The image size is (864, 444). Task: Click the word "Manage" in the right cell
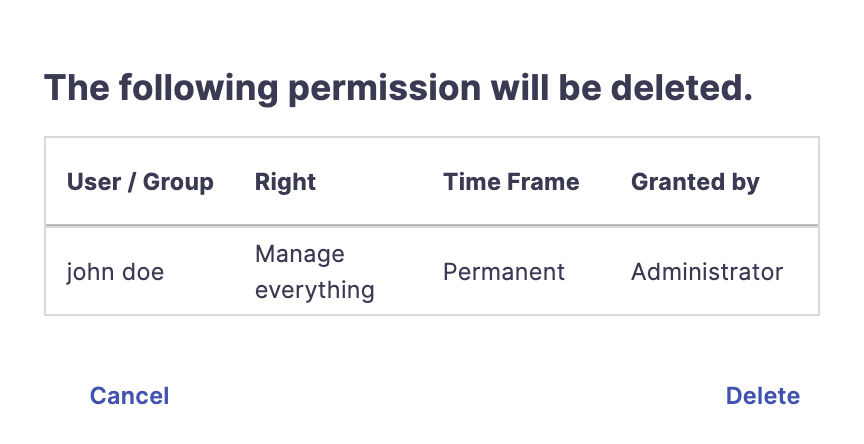click(x=300, y=254)
